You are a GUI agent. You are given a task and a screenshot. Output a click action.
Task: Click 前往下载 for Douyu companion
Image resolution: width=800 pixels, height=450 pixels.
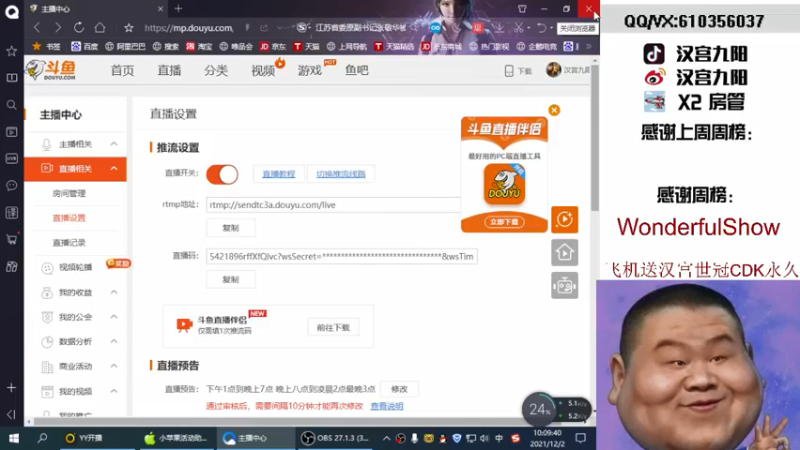point(333,328)
